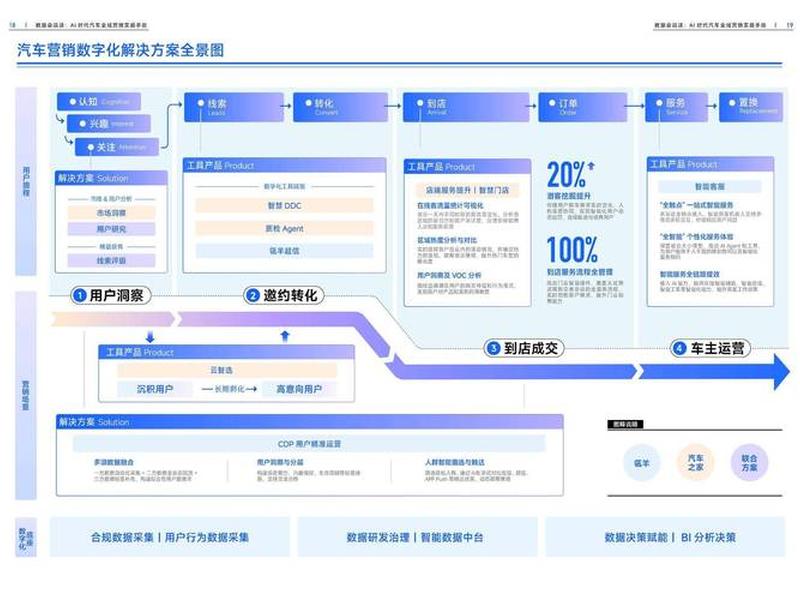Click the ② 邀约转化 step badge

pos(284,295)
